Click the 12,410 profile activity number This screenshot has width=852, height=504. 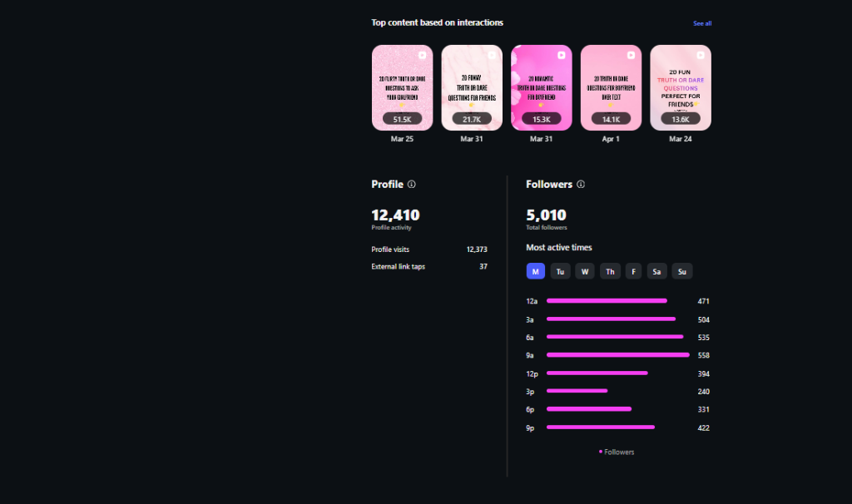tap(395, 215)
